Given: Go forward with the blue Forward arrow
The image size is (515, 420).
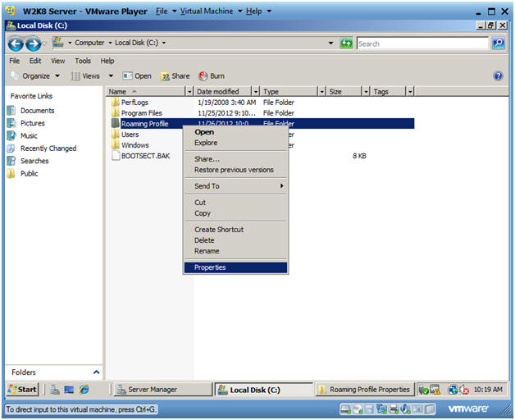Looking at the screenshot, I should (33, 43).
